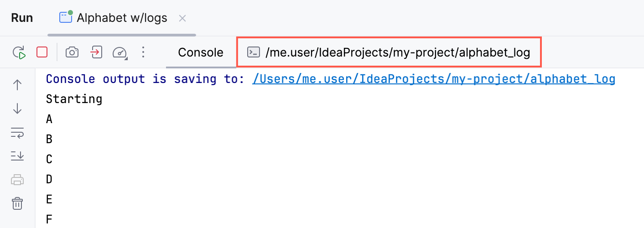Click the "Starting" output line

click(74, 99)
